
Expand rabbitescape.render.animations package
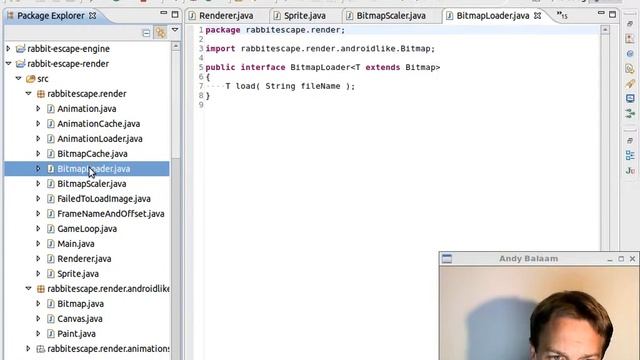[29, 349]
